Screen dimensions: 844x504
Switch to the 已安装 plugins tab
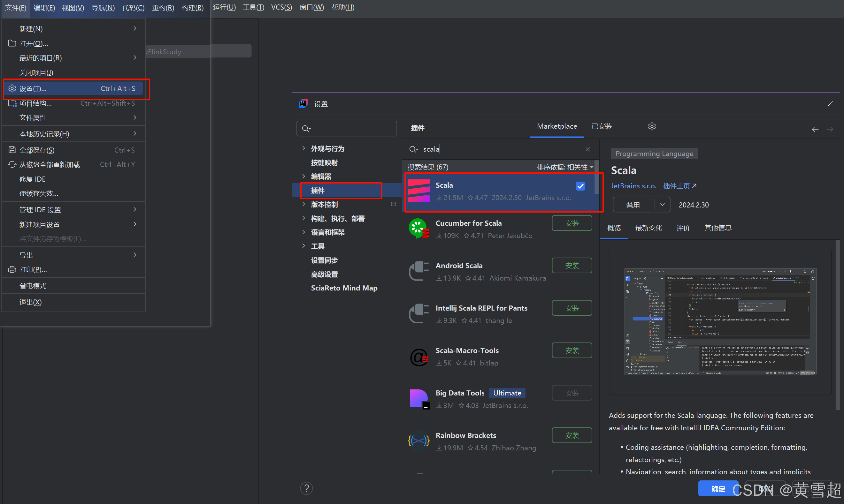click(601, 126)
